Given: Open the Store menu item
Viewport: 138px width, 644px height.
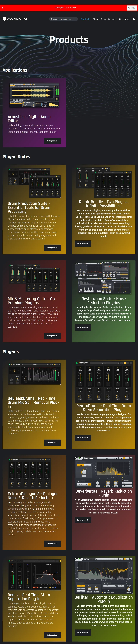Looking at the screenshot, I should pos(96,19).
